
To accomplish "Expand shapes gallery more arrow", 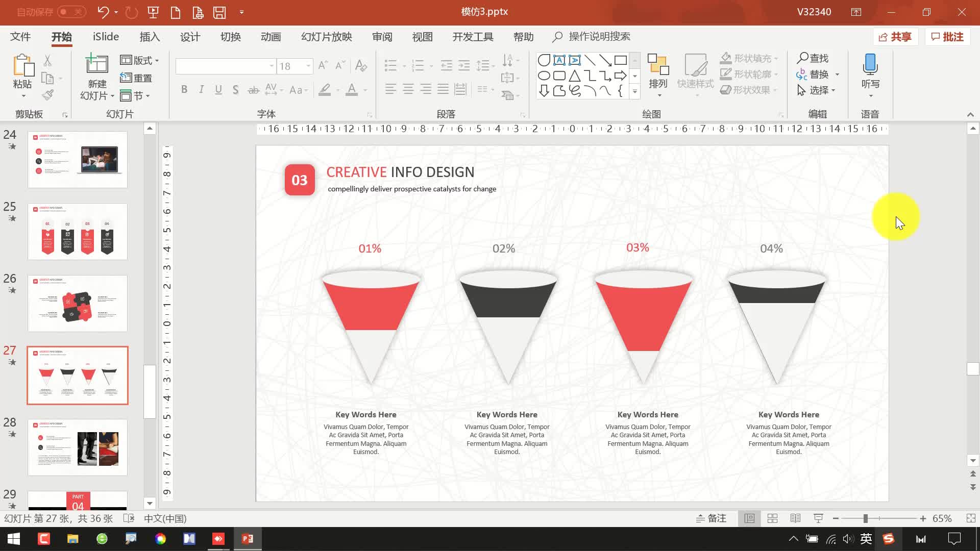I will tap(634, 92).
